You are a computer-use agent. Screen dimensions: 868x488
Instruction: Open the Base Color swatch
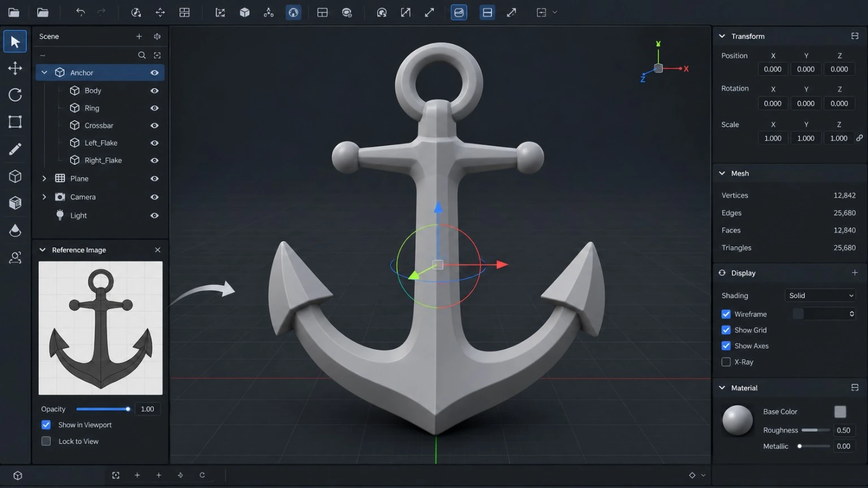pyautogui.click(x=840, y=412)
